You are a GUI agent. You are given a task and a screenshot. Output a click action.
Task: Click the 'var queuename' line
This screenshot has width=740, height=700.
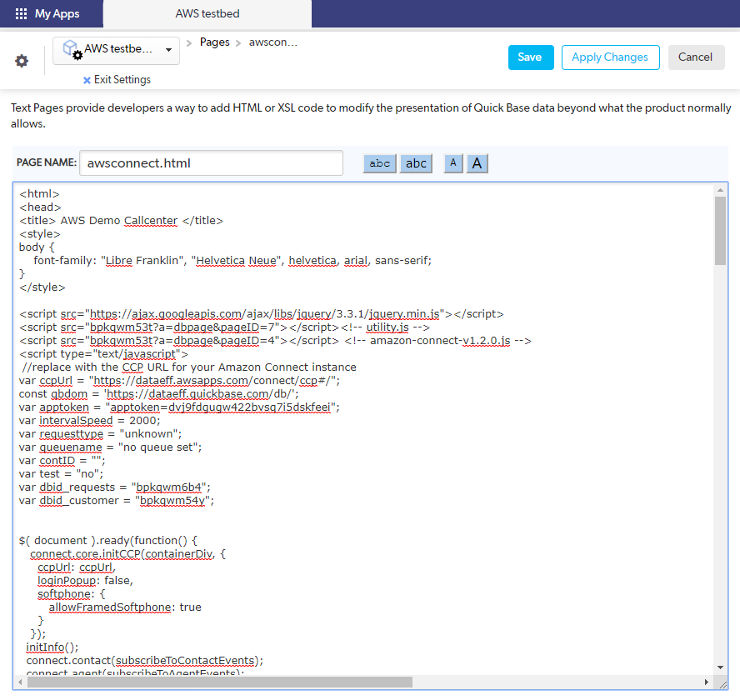[x=111, y=447]
